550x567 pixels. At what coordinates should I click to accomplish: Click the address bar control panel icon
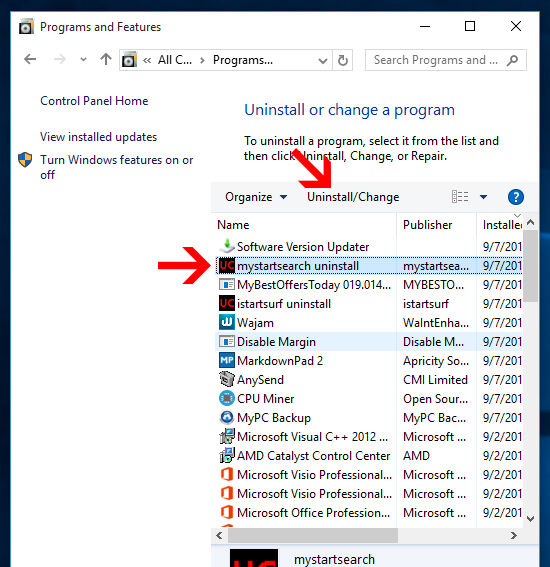tap(129, 60)
